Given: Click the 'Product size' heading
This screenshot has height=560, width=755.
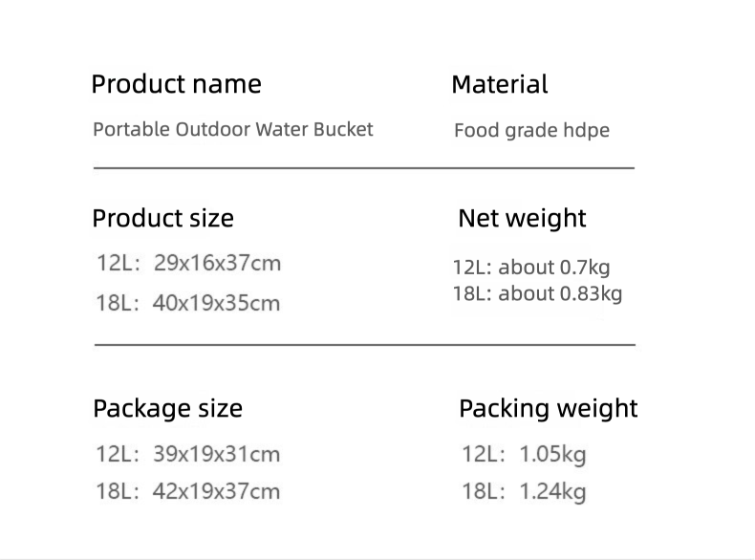Looking at the screenshot, I should tap(162, 218).
